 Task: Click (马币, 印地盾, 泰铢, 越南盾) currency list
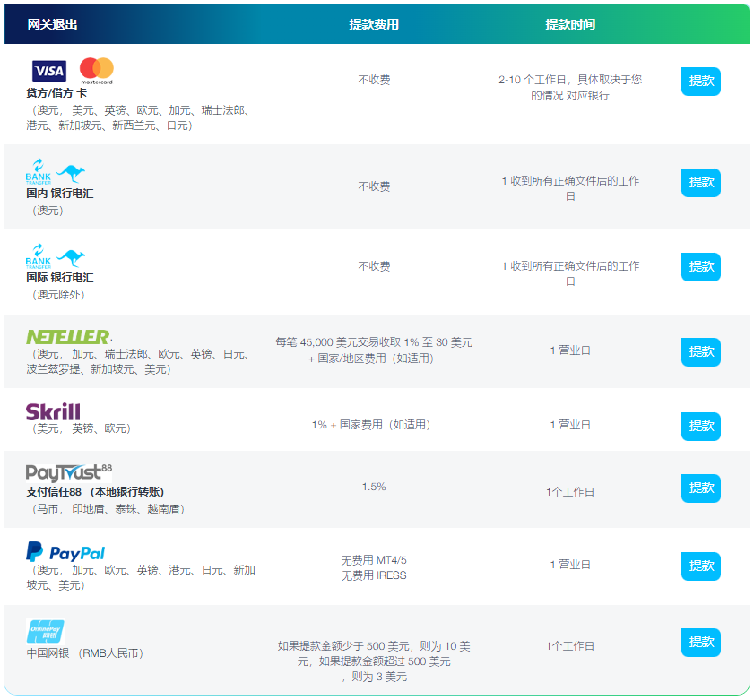pyautogui.click(x=108, y=509)
